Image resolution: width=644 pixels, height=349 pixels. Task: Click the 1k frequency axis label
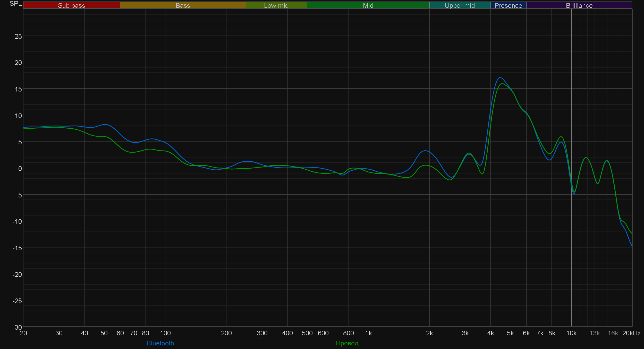[368, 333]
